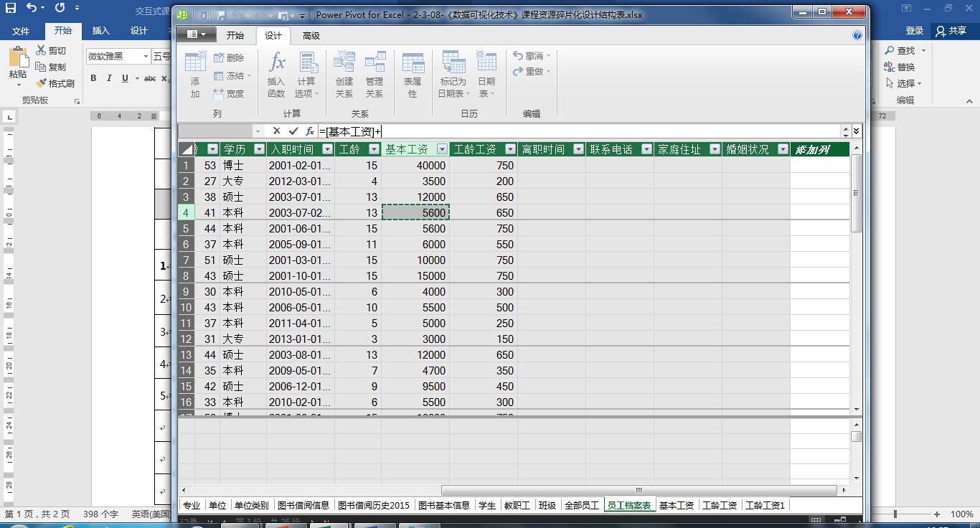Open the 图书借阅信息 sheet tab
Screen dimensions: 980x528
[x=302, y=505]
